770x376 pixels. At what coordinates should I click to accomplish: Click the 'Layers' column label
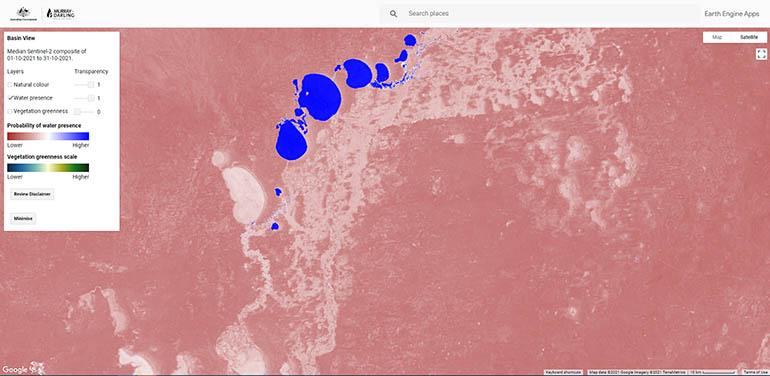[x=15, y=71]
